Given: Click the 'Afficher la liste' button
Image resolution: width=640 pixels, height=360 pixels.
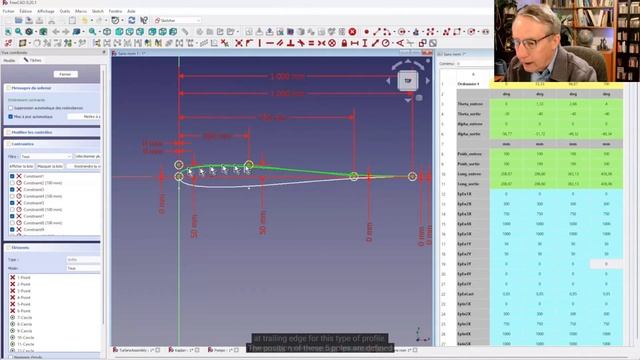Looking at the screenshot, I should [x=21, y=166].
